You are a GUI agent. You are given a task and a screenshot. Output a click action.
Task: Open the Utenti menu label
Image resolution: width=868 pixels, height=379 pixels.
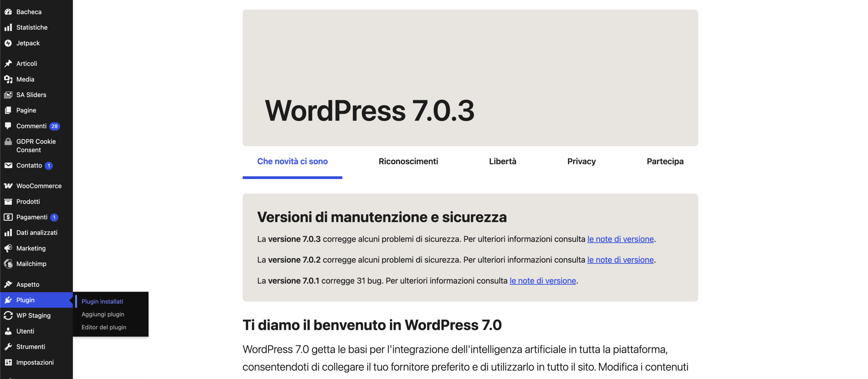tap(25, 331)
